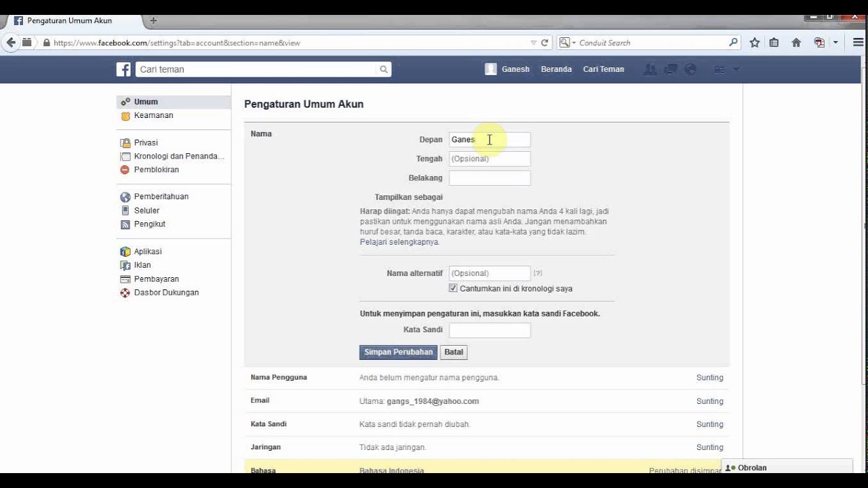Open URL history dropdown arrow
The width and height of the screenshot is (868, 488).
pos(533,43)
